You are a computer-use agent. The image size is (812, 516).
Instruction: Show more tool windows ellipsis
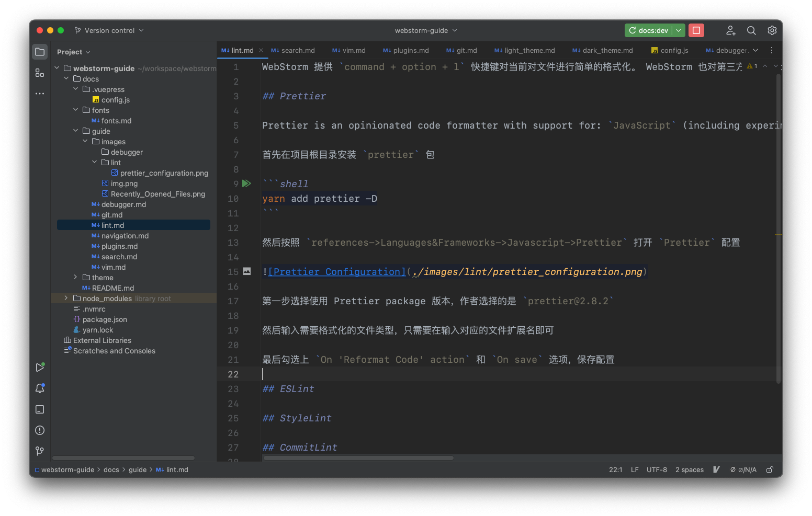click(40, 94)
